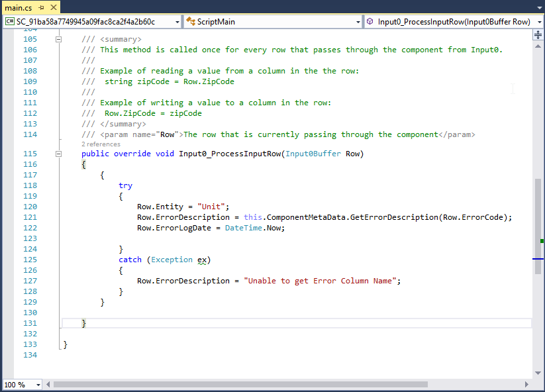
Task: Click the string "Unit" on line 120
Action: 211,207
